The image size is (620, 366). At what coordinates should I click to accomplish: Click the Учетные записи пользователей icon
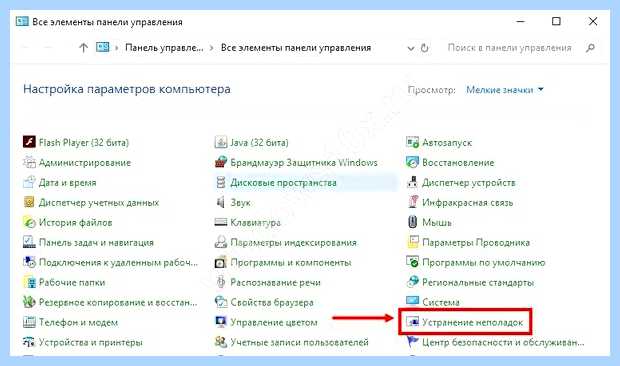[x=221, y=342]
